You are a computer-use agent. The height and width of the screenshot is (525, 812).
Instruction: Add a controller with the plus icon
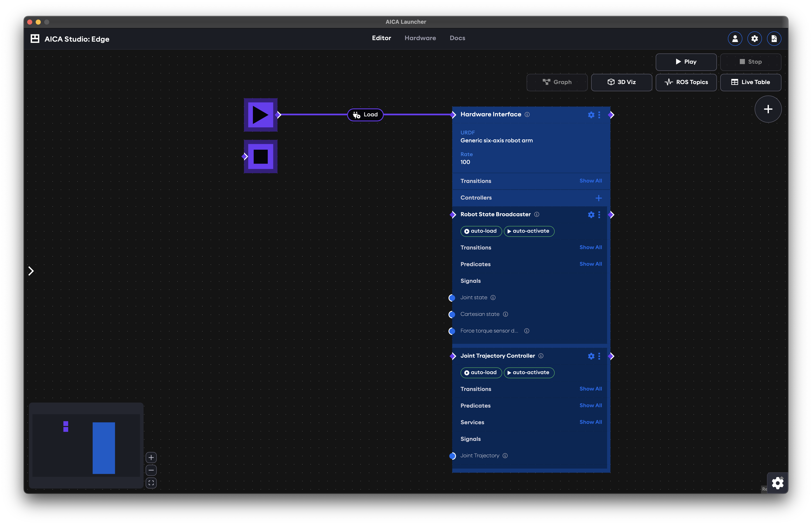599,198
